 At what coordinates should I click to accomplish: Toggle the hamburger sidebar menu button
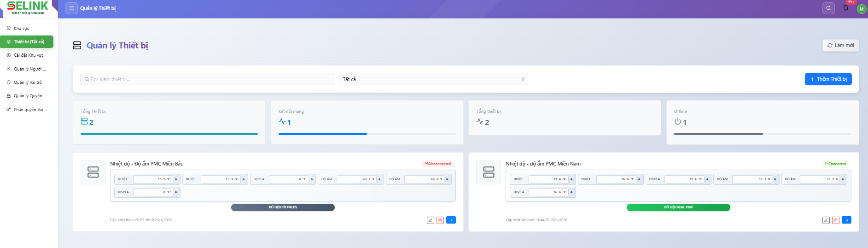71,8
